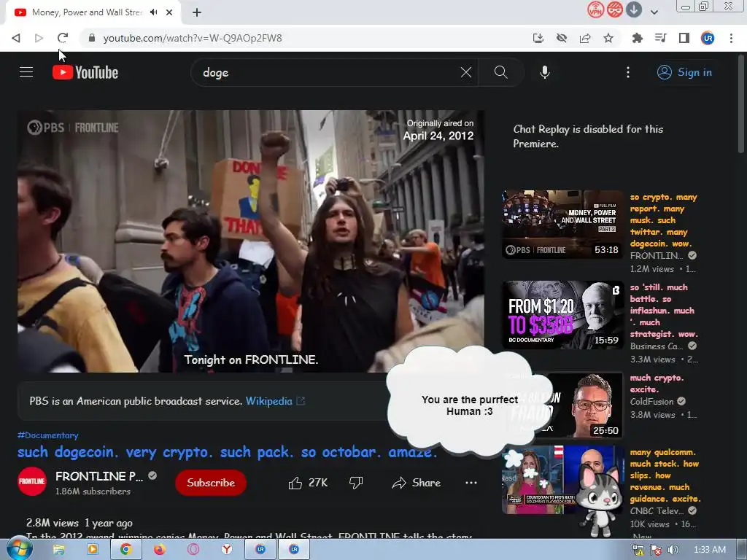Reload the current page

tap(63, 38)
